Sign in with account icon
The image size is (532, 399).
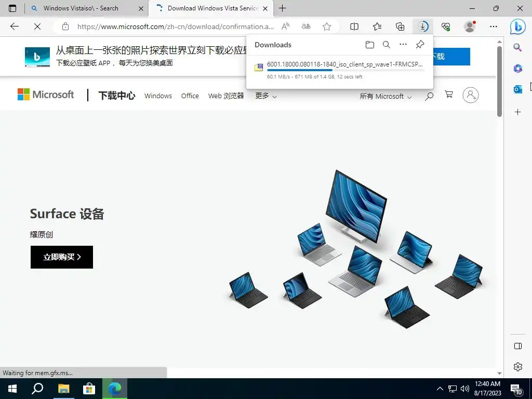[x=471, y=96]
